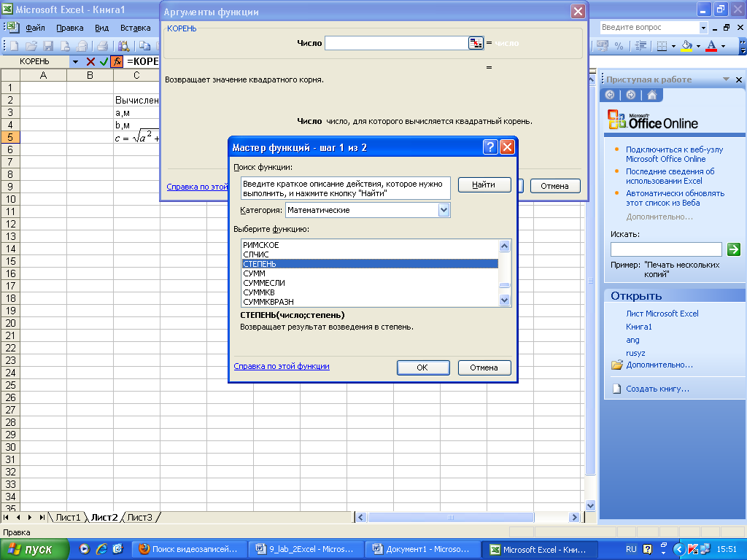The image size is (747, 560).
Task: Click the task pane Home icon
Action: [651, 95]
